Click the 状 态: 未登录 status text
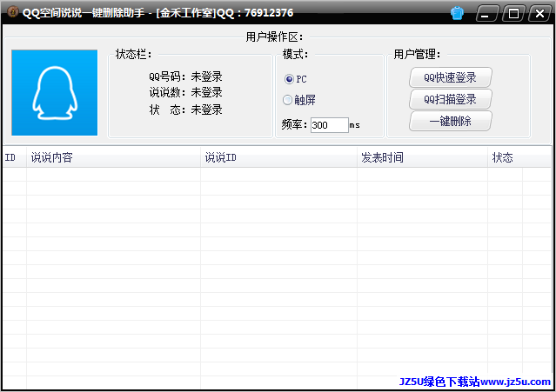 (185, 110)
